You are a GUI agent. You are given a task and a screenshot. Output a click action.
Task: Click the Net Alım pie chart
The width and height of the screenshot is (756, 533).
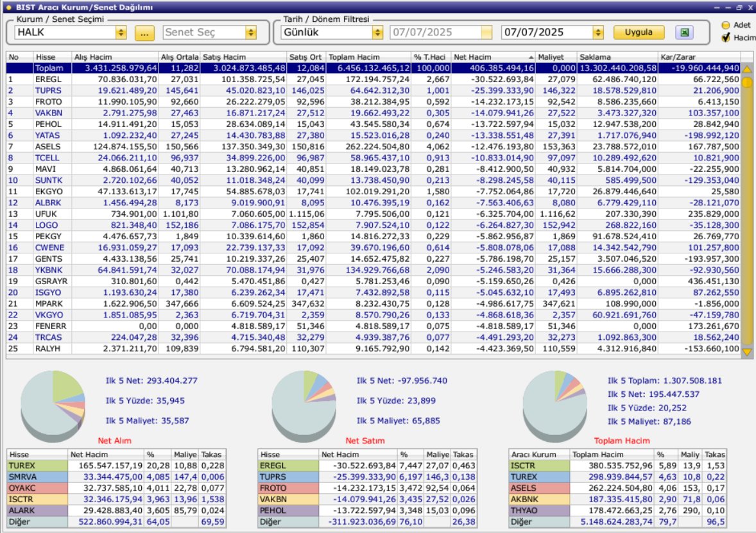click(x=53, y=406)
